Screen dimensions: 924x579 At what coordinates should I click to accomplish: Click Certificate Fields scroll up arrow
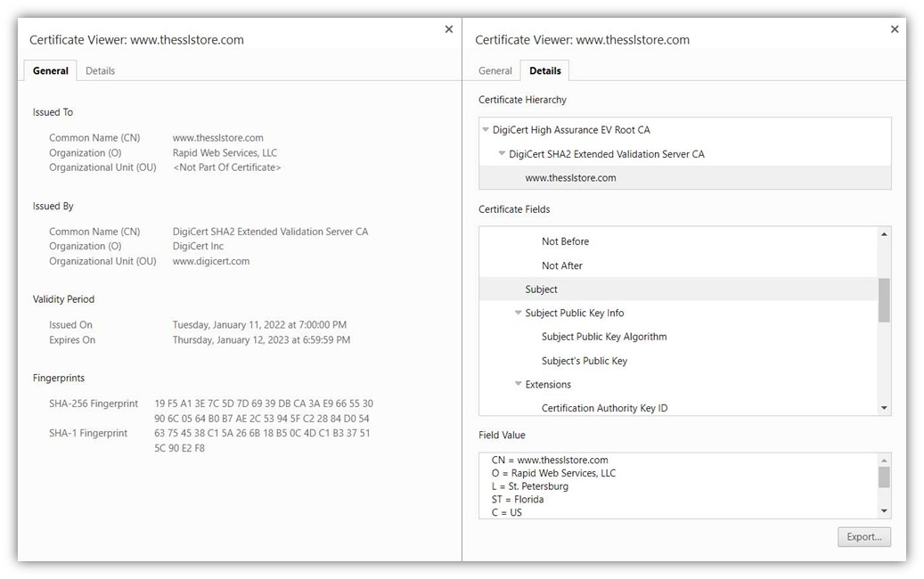pyautogui.click(x=884, y=234)
